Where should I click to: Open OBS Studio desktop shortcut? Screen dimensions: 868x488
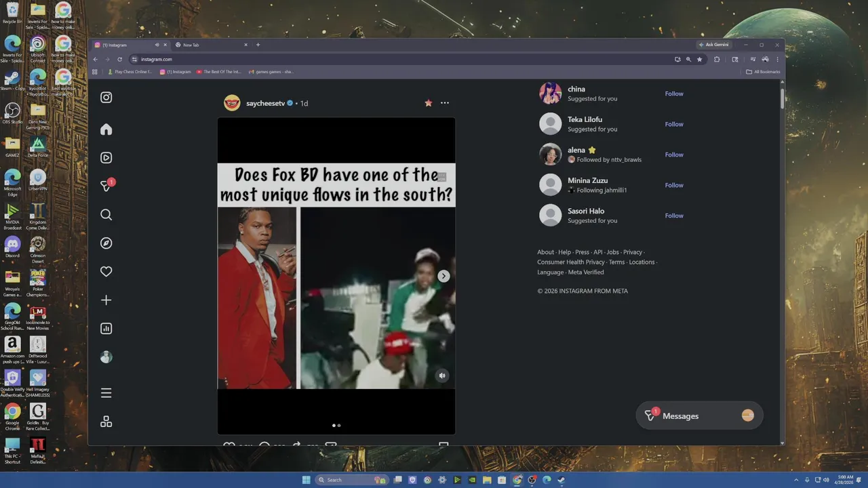tap(12, 113)
